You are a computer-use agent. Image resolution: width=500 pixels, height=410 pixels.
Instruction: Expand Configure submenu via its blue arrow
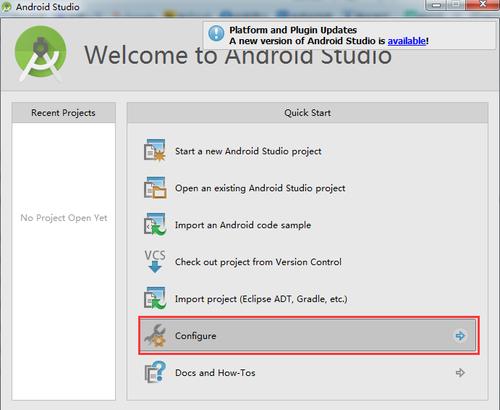click(460, 336)
